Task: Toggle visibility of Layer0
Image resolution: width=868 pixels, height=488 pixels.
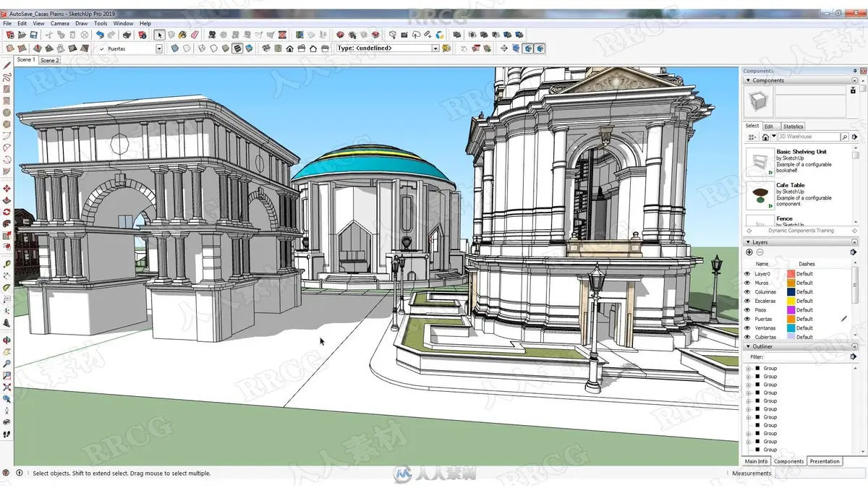Action: point(748,274)
